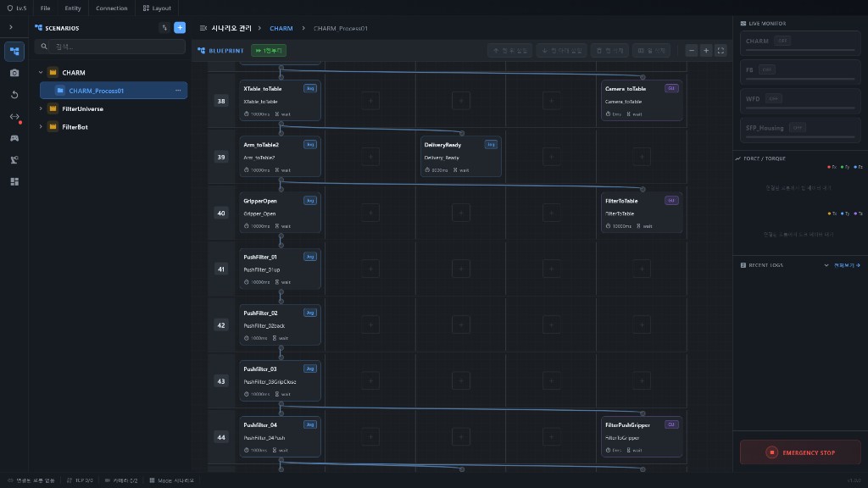Select row number 43
The height and width of the screenshot is (488, 868).
(221, 381)
